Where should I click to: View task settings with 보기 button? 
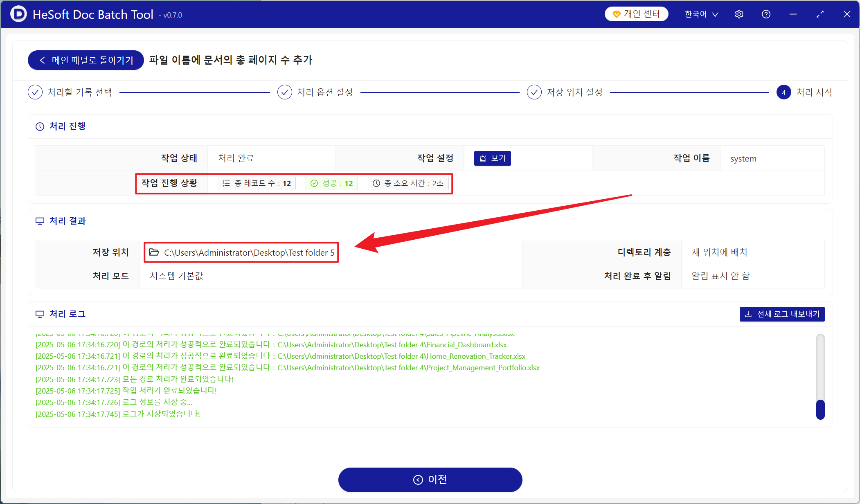[x=493, y=158]
